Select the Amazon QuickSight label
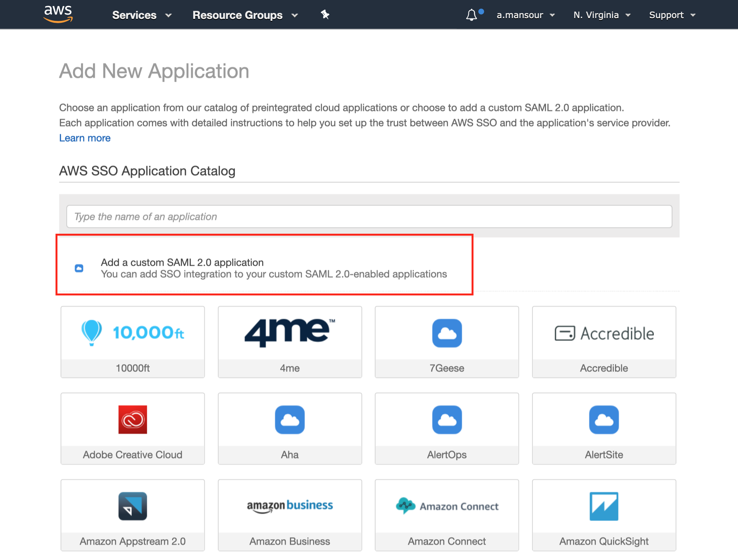 pyautogui.click(x=604, y=541)
